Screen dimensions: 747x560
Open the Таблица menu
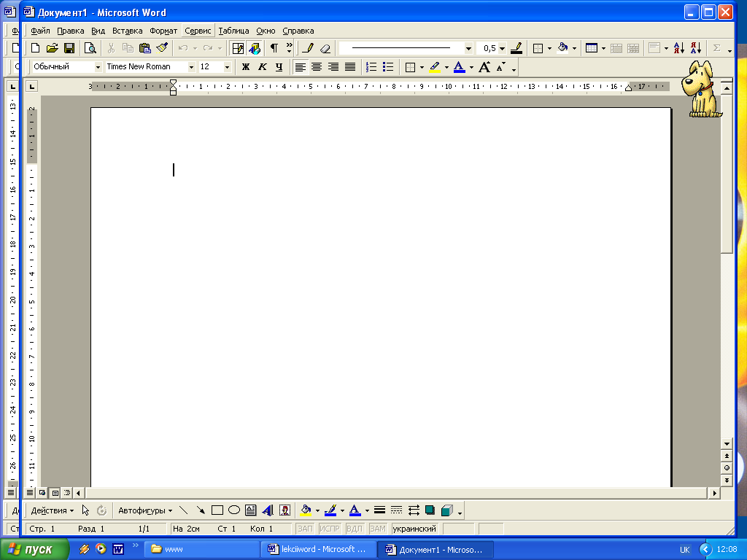pyautogui.click(x=233, y=31)
